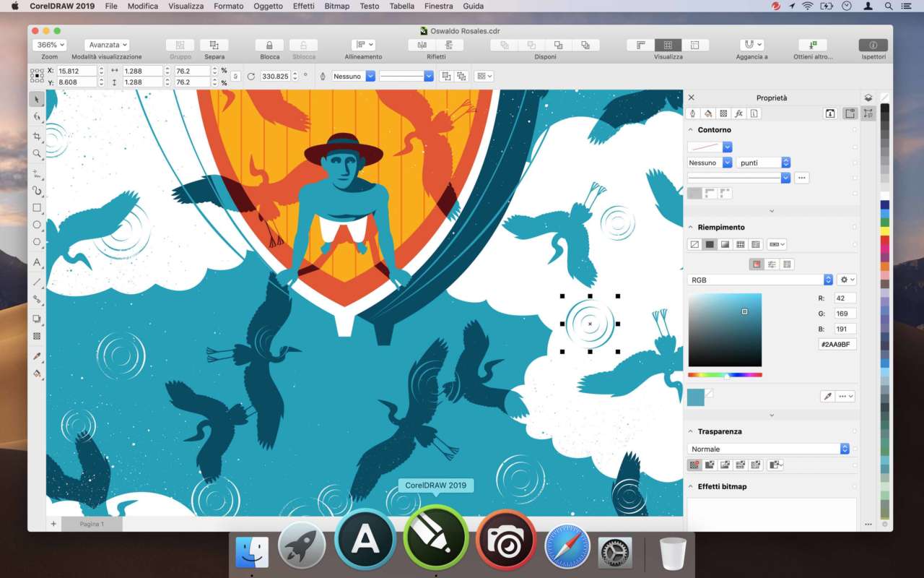Enable the no-fill option under Riempimento
The image size is (924, 578).
click(694, 243)
